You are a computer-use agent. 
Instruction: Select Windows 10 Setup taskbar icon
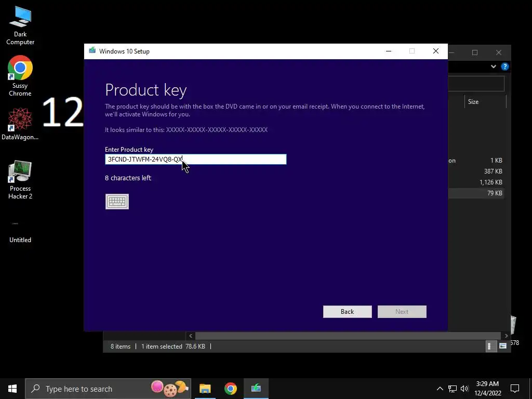(256, 389)
